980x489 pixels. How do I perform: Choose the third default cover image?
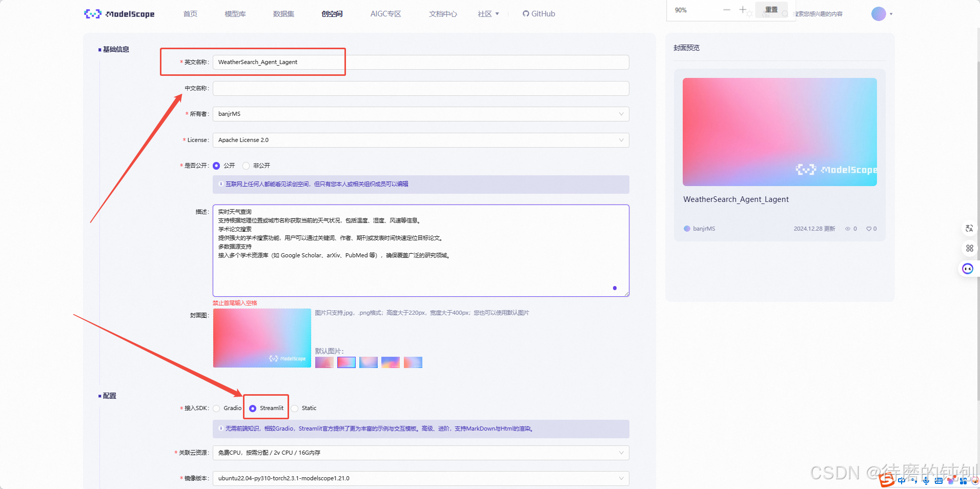[369, 362]
